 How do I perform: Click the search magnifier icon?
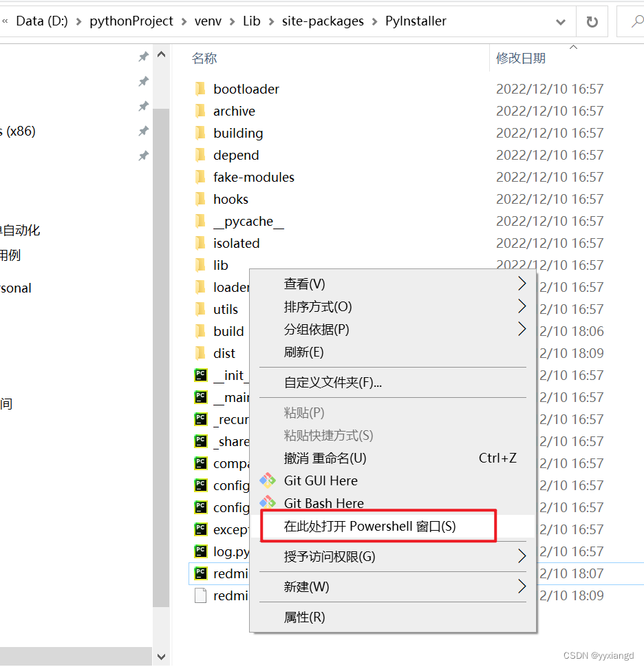coord(636,21)
